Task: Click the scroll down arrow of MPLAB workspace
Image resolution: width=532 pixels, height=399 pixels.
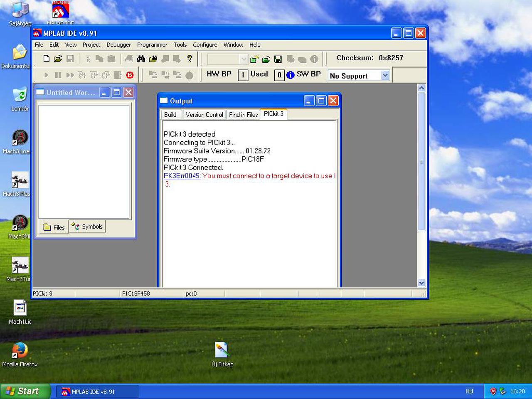Action: tap(421, 283)
